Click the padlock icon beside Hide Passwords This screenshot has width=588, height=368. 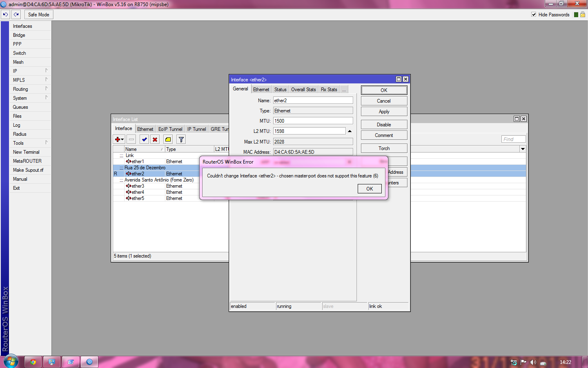583,14
